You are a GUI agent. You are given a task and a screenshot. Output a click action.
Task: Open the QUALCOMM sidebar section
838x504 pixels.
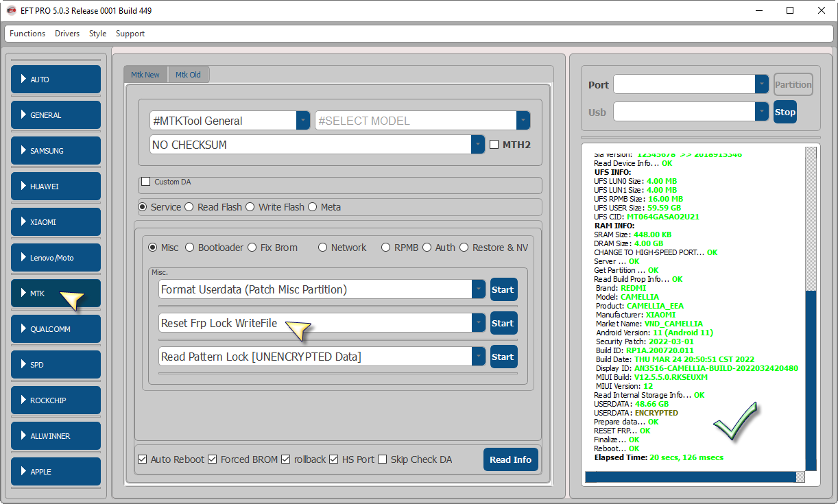(56, 329)
